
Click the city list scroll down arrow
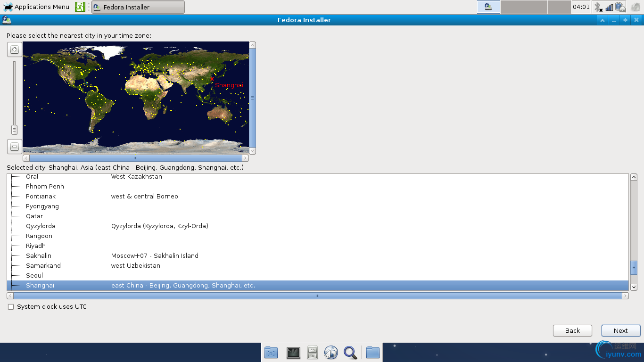point(634,287)
